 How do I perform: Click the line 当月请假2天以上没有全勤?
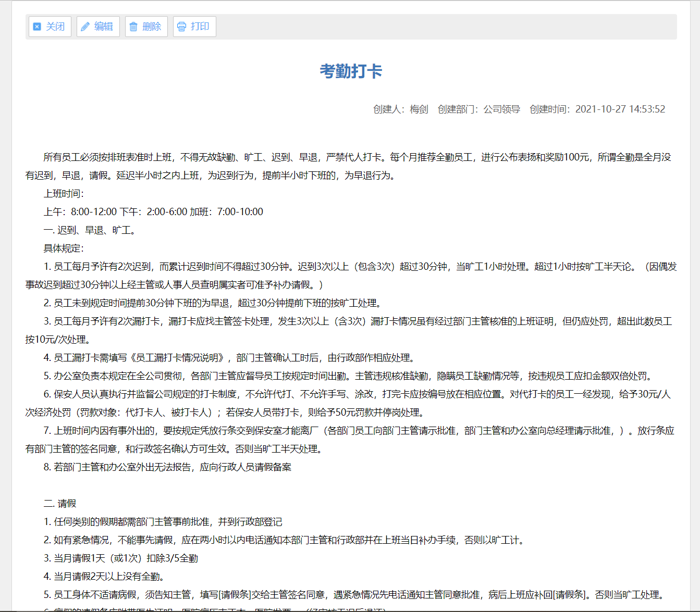point(105,577)
